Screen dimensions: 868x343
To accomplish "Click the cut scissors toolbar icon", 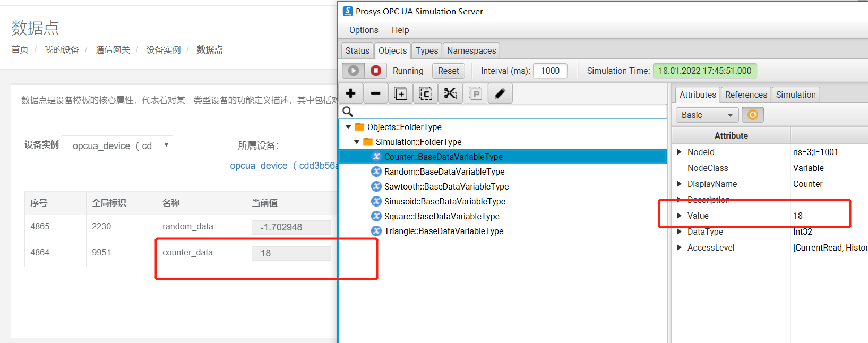I will pos(450,93).
